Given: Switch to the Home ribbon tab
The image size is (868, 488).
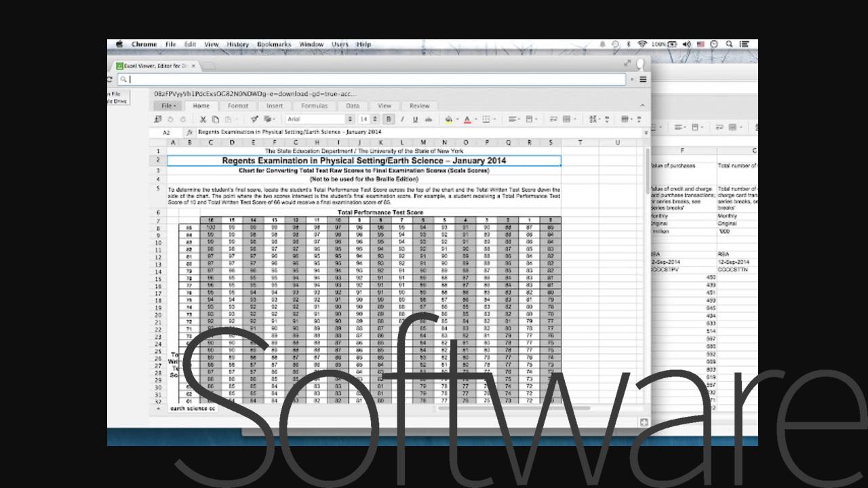Looking at the screenshot, I should 201,106.
